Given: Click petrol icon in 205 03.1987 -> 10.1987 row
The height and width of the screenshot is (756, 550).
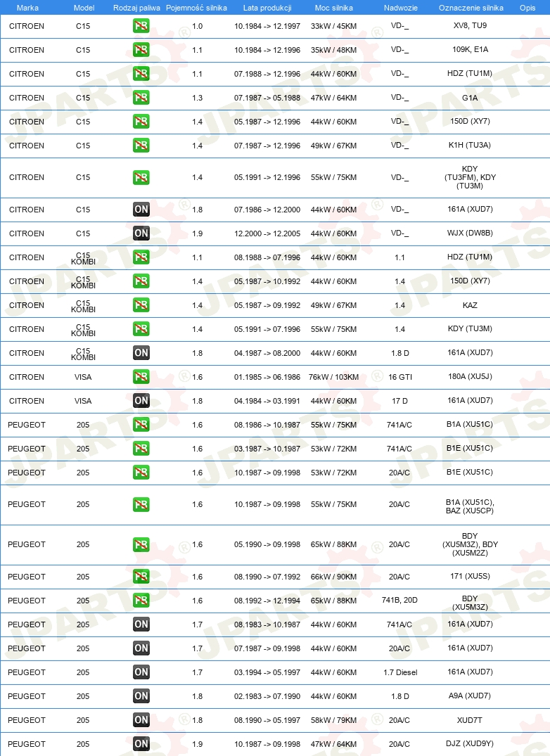Looking at the screenshot, I should pos(141,449).
